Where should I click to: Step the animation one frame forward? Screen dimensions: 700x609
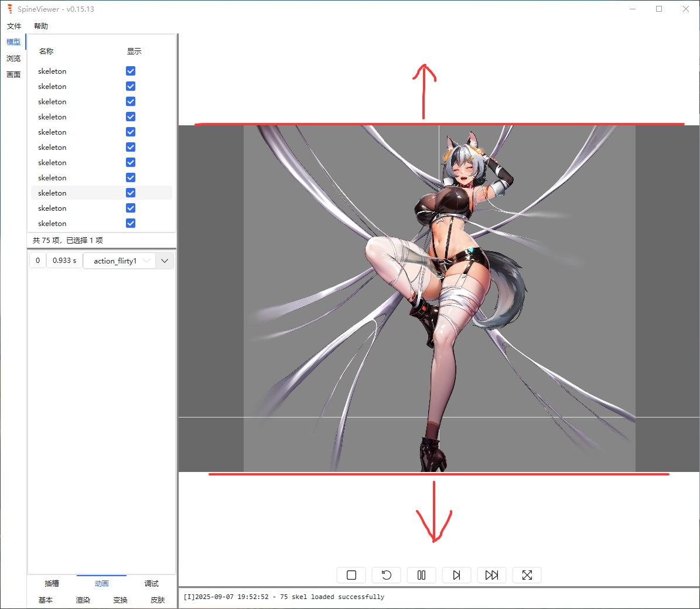(456, 575)
